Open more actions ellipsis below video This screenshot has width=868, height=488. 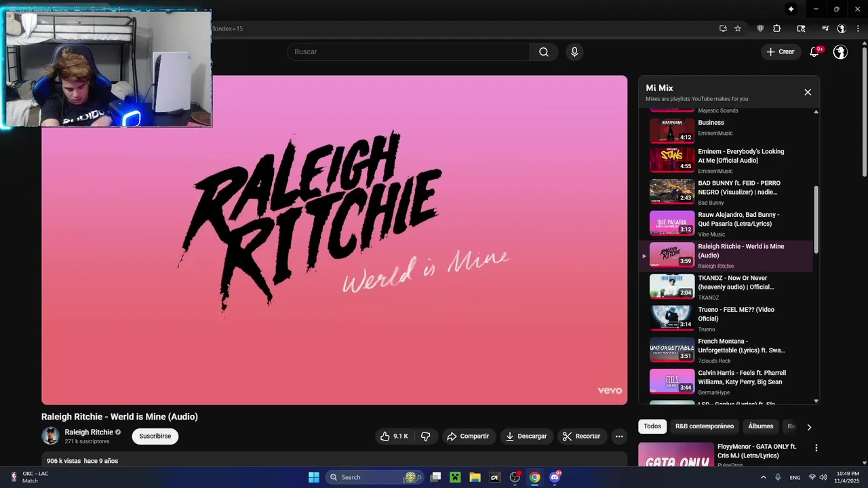tap(619, 436)
